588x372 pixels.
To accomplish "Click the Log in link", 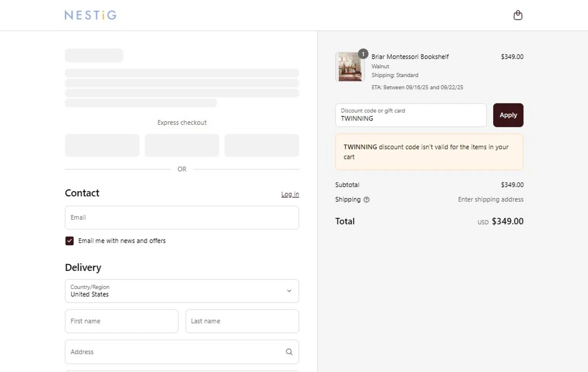I will point(290,194).
